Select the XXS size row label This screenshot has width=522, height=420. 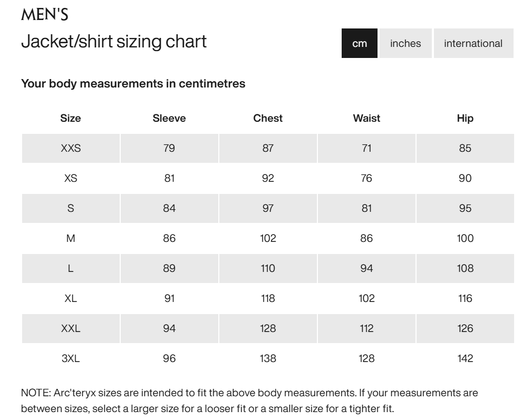coord(71,148)
